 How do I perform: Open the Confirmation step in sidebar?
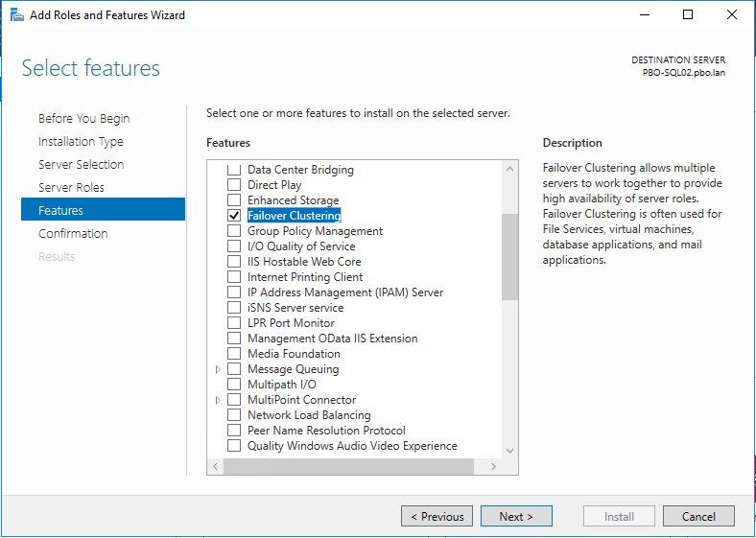point(73,234)
